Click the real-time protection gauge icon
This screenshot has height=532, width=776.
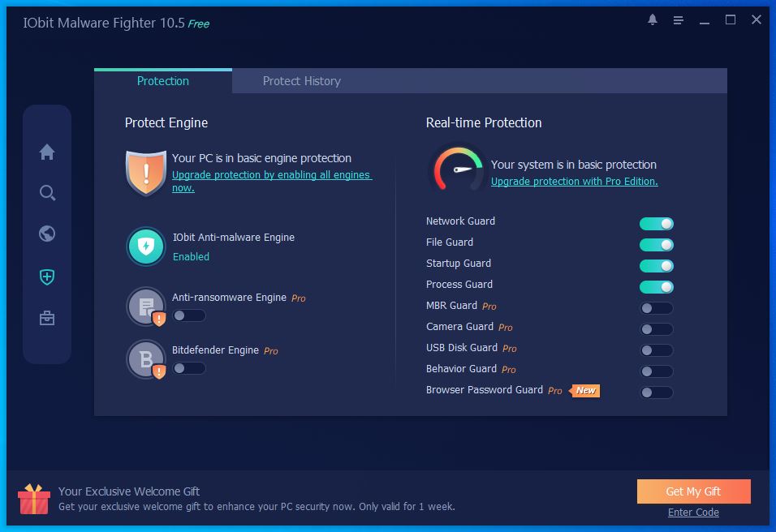[458, 169]
